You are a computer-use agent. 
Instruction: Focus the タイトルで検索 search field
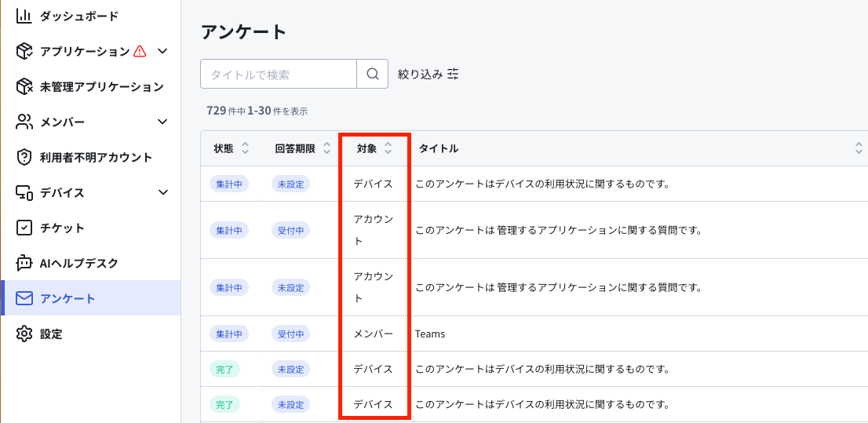click(x=279, y=74)
